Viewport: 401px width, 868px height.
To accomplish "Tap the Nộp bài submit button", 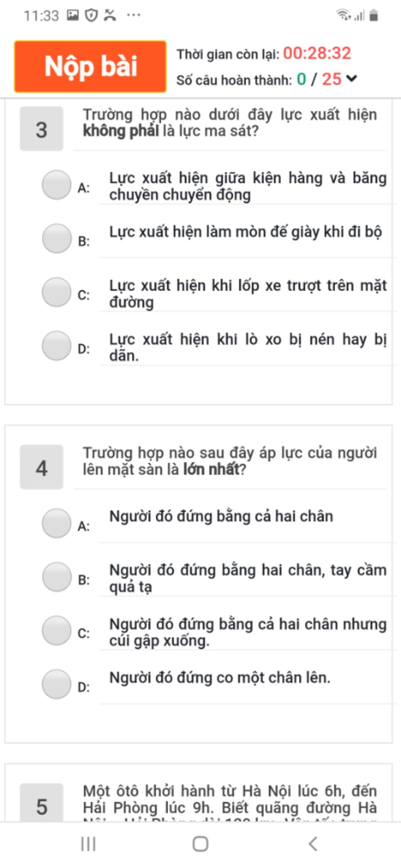I will [x=90, y=66].
